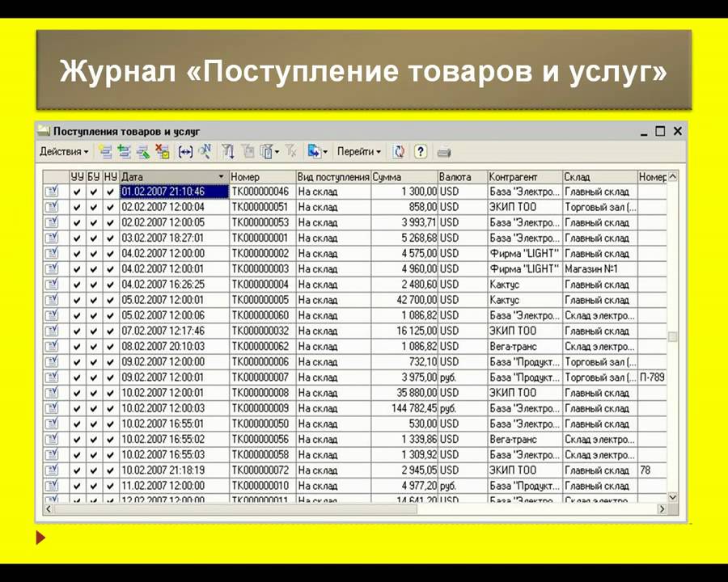Click УУ checkmark in row ТК000000046
Image resolution: width=728 pixels, height=582 pixels.
pos(78,192)
